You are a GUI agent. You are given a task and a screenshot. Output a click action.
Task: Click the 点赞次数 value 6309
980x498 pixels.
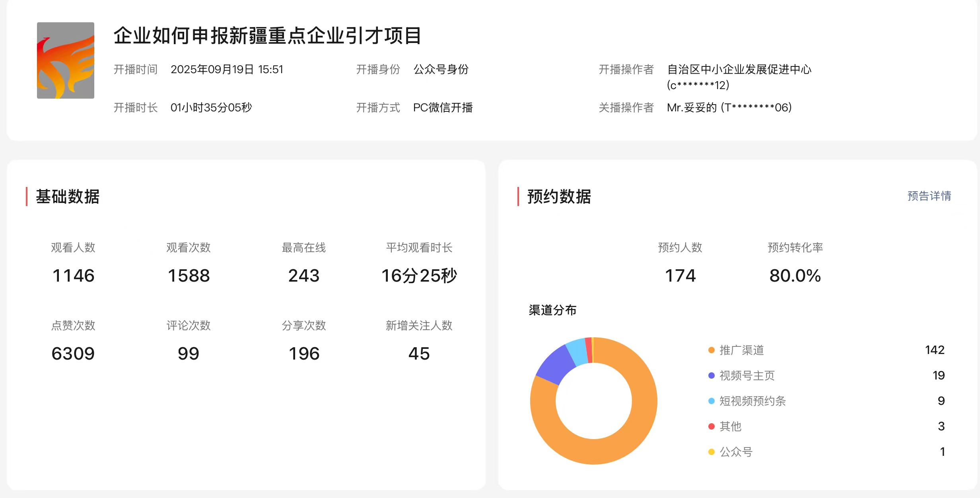coord(73,354)
